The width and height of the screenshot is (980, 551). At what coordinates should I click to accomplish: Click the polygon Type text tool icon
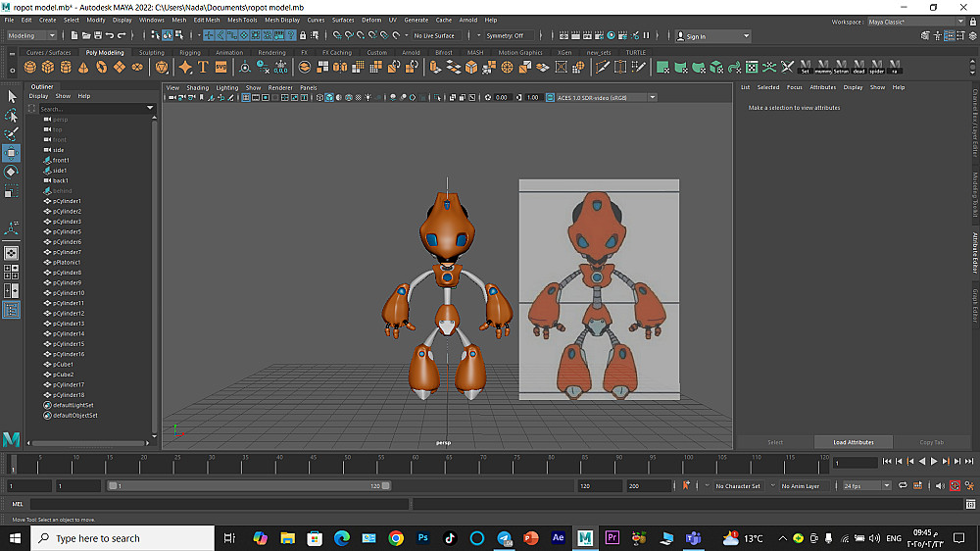(x=203, y=67)
